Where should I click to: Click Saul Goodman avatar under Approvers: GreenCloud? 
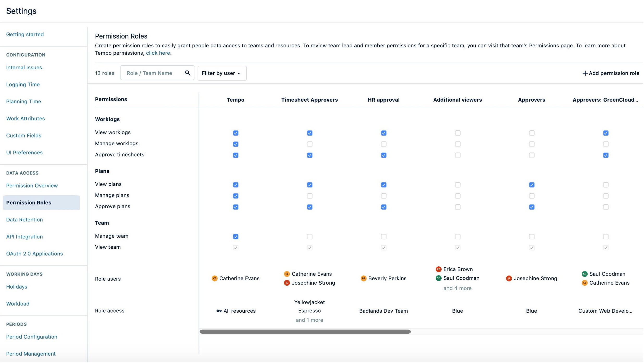point(585,274)
